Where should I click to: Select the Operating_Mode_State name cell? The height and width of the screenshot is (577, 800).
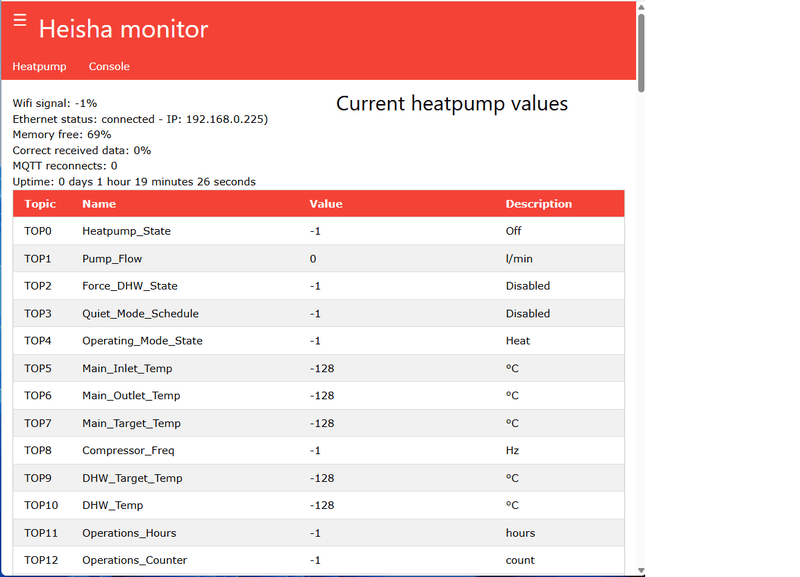pos(142,341)
